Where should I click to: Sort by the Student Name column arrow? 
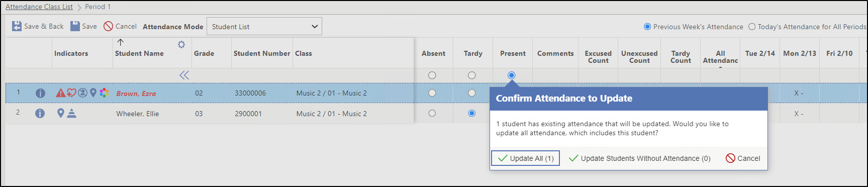coord(120,42)
